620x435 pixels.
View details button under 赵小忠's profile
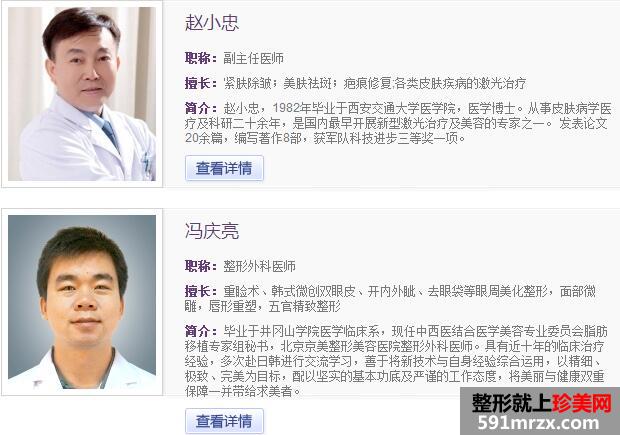click(x=224, y=168)
